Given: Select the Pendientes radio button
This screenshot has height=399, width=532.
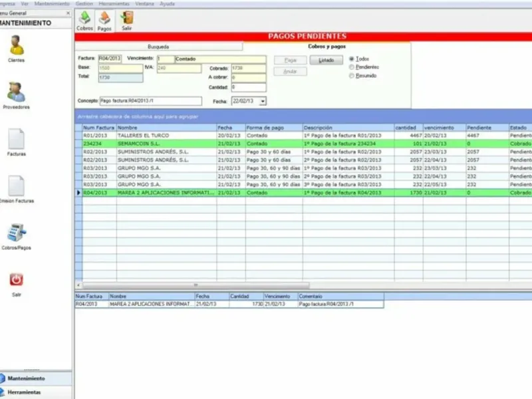Looking at the screenshot, I should point(352,67).
